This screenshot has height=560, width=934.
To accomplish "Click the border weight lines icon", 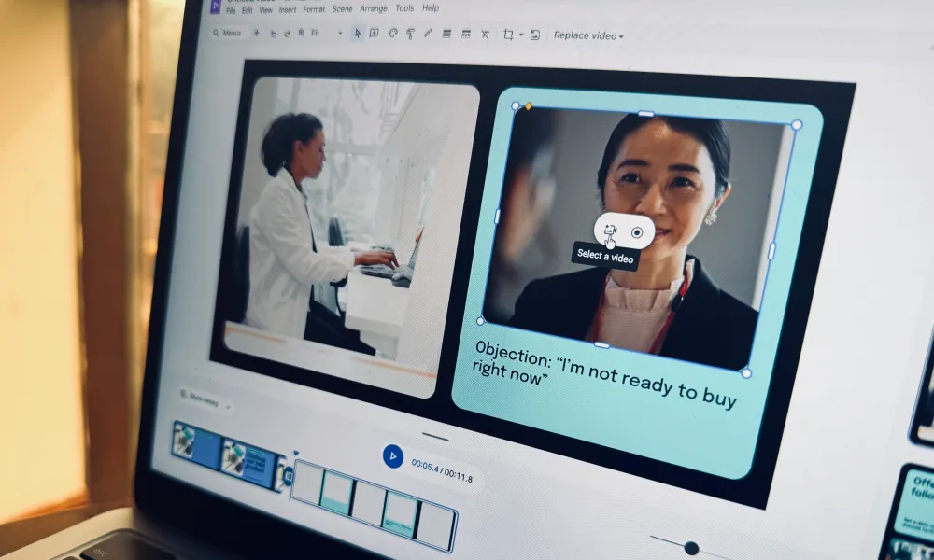I will pyautogui.click(x=446, y=34).
